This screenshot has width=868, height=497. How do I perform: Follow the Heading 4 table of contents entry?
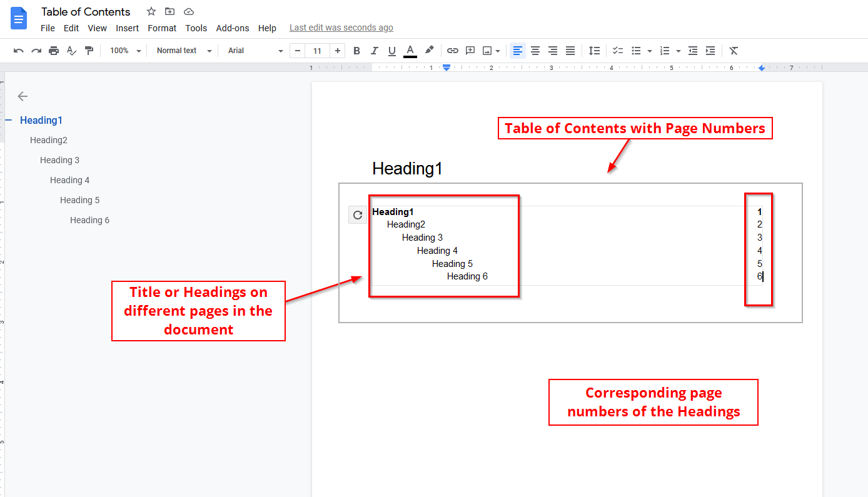click(x=437, y=251)
